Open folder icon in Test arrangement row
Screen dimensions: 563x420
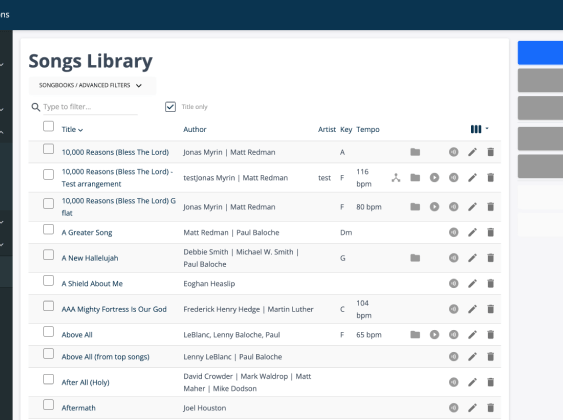(415, 178)
